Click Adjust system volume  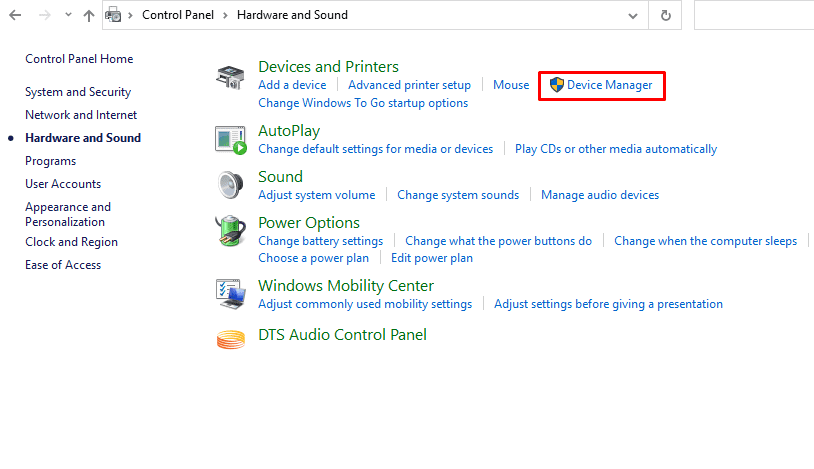pyautogui.click(x=317, y=195)
